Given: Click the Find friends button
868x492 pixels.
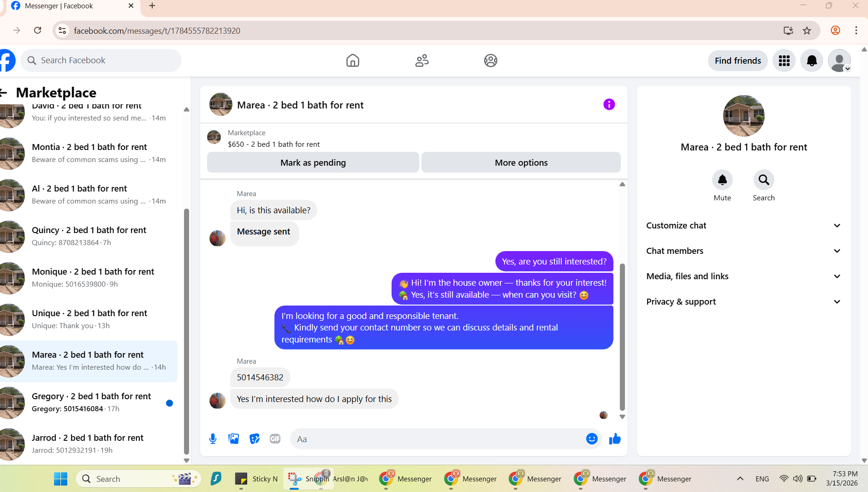Looking at the screenshot, I should (737, 60).
